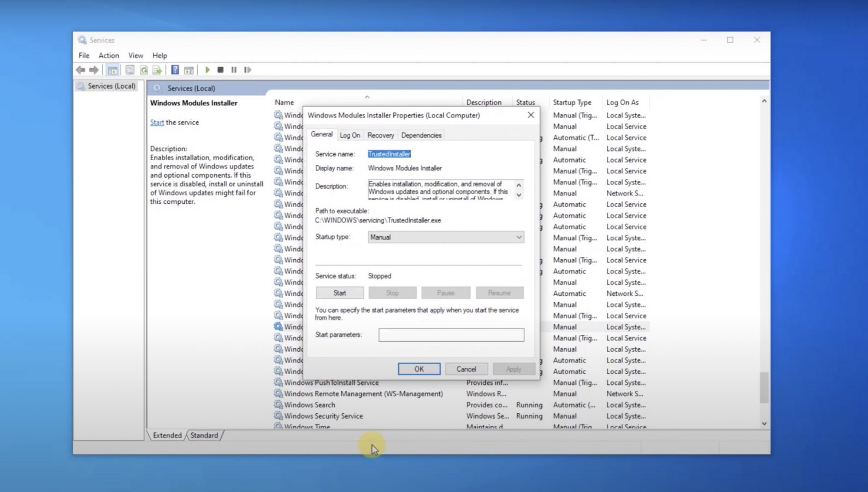Click Automatic (... startup type of Windows Search
This screenshot has width=868, height=492.
click(574, 405)
